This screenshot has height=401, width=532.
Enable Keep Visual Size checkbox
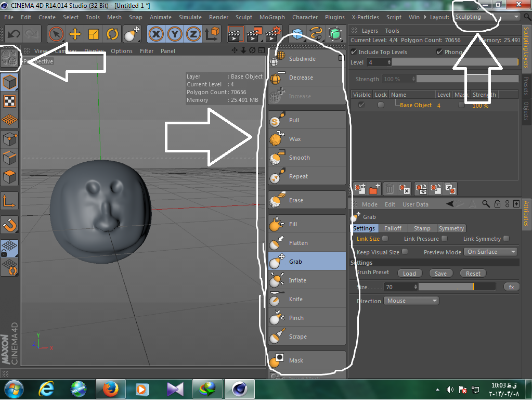tap(405, 252)
